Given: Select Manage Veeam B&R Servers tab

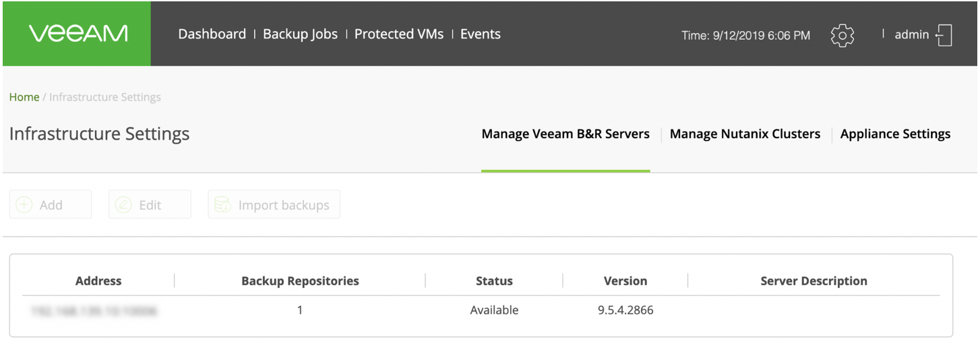Looking at the screenshot, I should pos(565,134).
